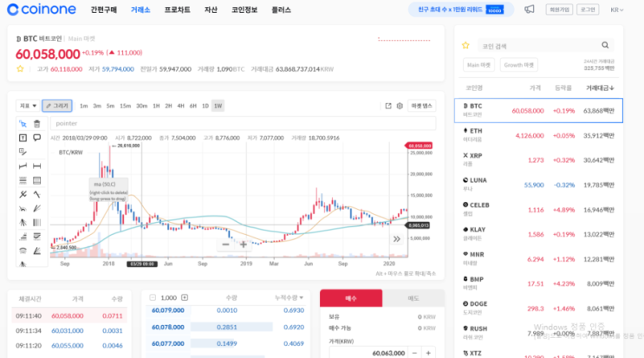This screenshot has width=644, height=358.
Task: Click the 가격(KRW) price input field
Action: click(368, 353)
